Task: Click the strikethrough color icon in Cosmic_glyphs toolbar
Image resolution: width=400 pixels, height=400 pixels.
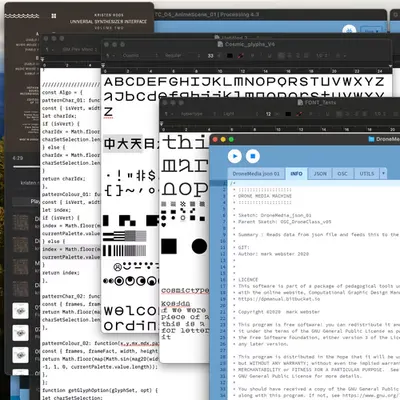Action: point(241,56)
